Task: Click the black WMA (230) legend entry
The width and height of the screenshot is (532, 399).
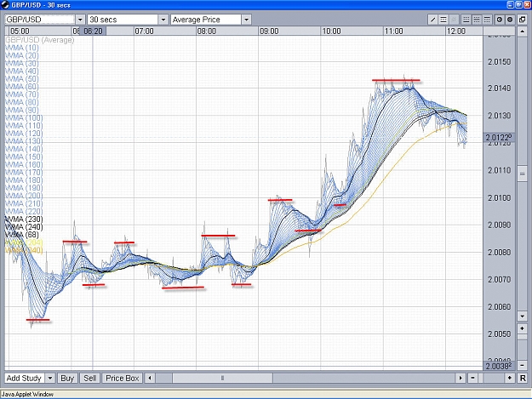Action: [x=24, y=219]
